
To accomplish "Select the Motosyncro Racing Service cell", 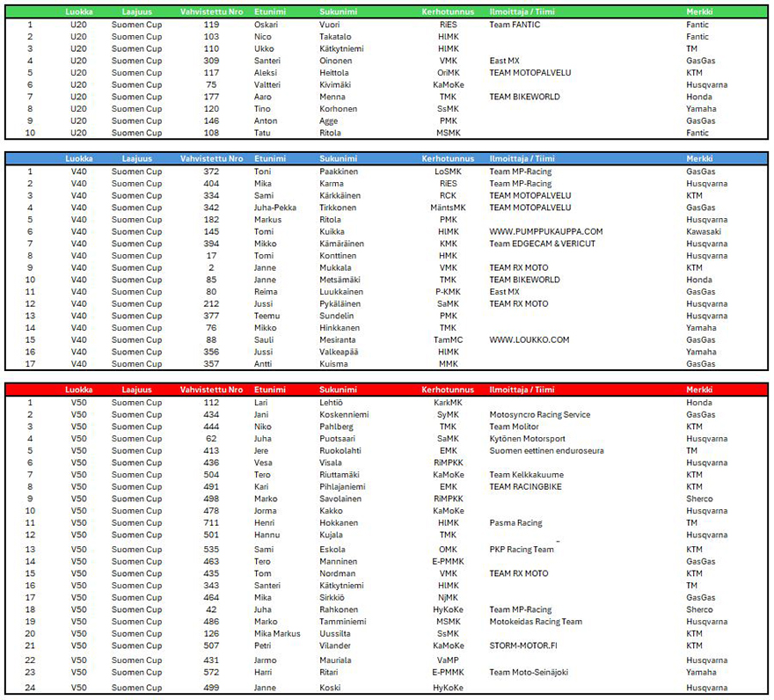I will pos(539,414).
